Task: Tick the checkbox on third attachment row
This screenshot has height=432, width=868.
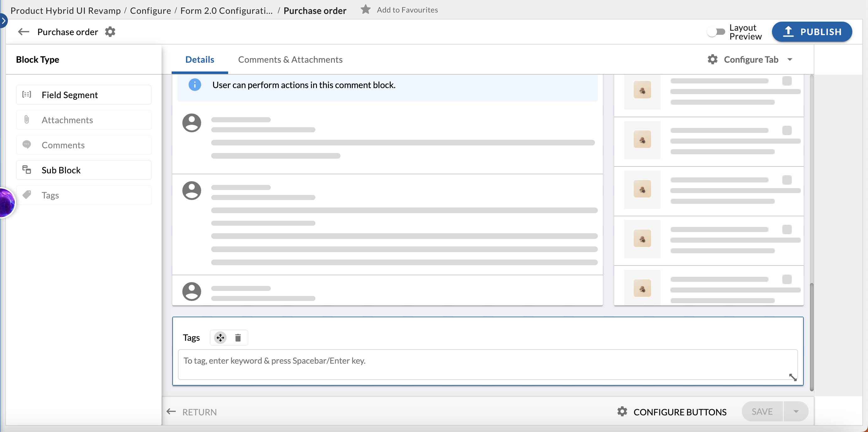Action: [x=787, y=180]
